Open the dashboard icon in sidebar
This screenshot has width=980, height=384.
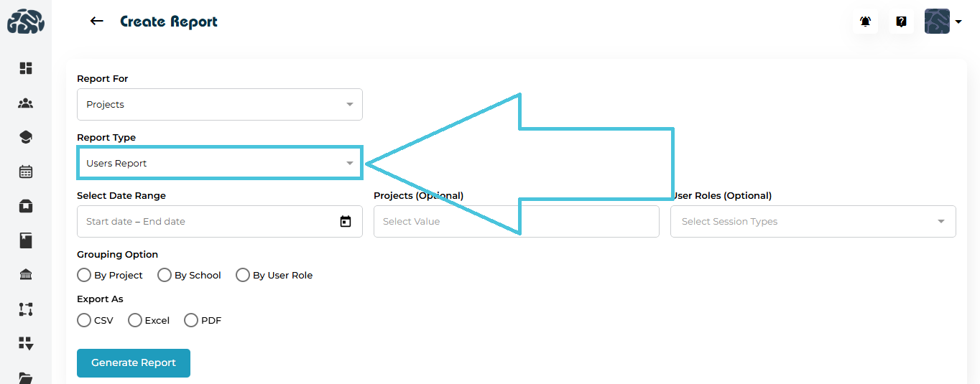pyautogui.click(x=26, y=68)
